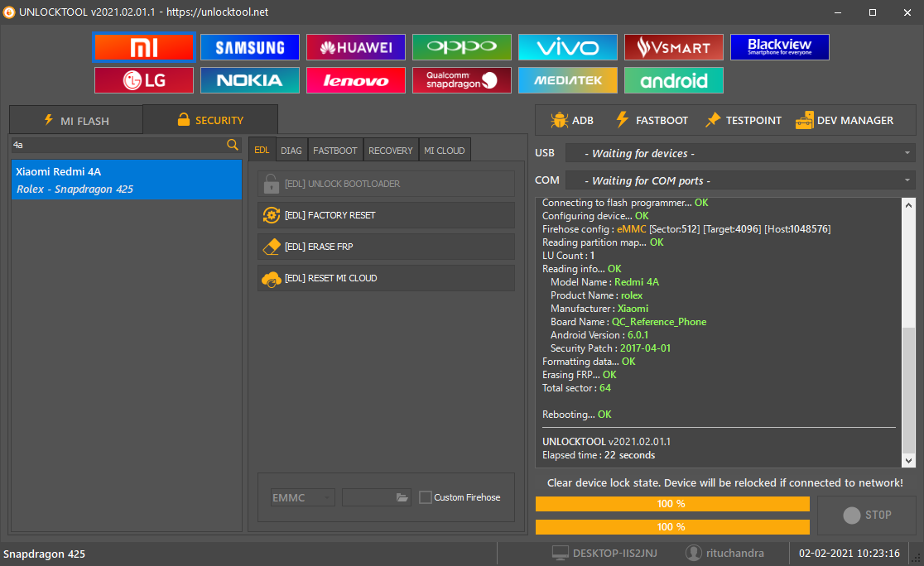Switch to the DIAG tab
This screenshot has height=566, width=924.
(291, 150)
